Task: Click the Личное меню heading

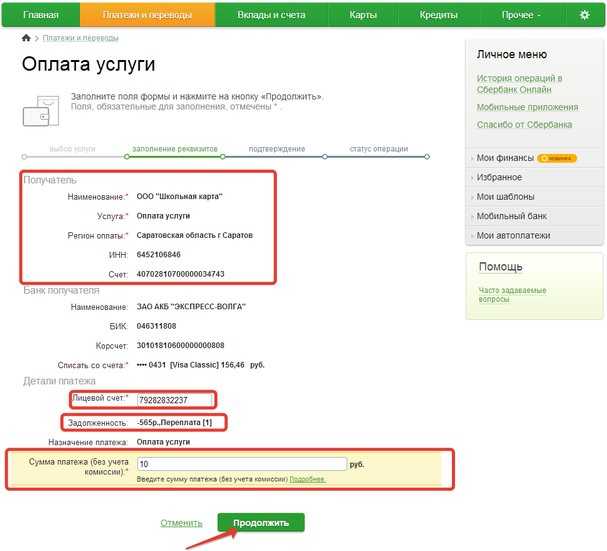Action: [511, 54]
